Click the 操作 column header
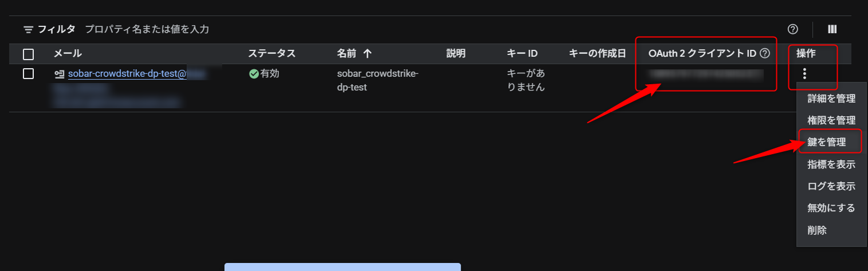Image resolution: width=868 pixels, height=271 pixels. click(x=806, y=54)
